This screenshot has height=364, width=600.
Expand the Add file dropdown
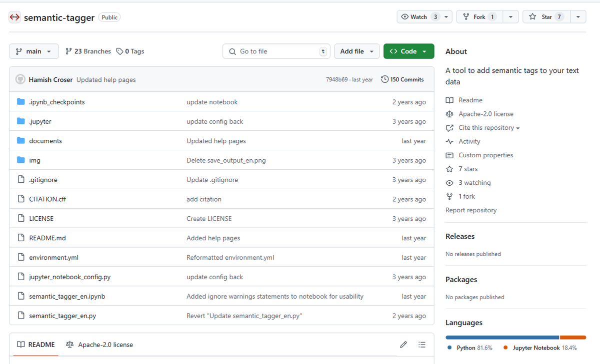357,51
